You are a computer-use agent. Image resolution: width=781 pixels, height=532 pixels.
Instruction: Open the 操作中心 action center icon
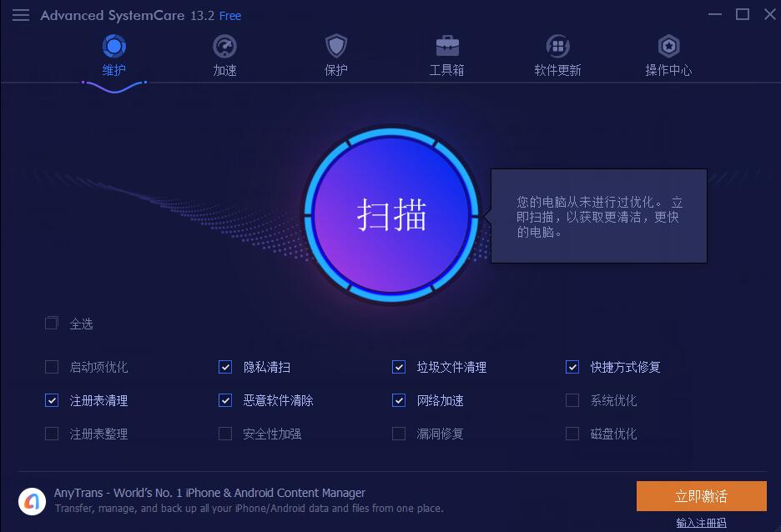click(668, 47)
